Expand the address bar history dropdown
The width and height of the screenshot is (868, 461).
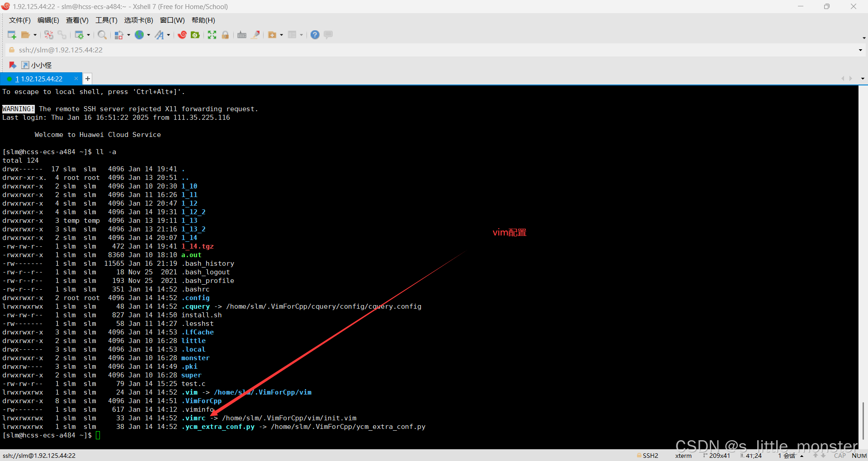tap(860, 50)
